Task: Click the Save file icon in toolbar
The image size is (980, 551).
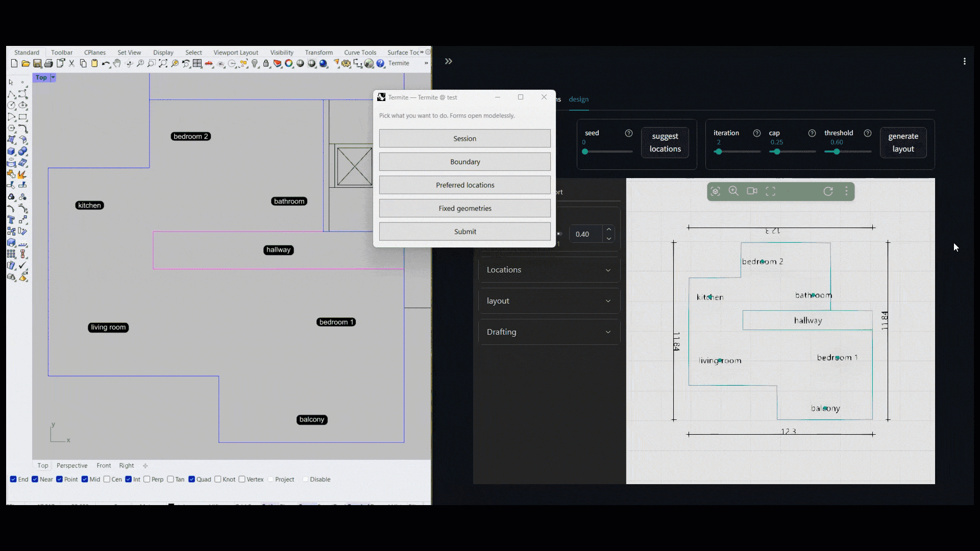Action: 37,64
